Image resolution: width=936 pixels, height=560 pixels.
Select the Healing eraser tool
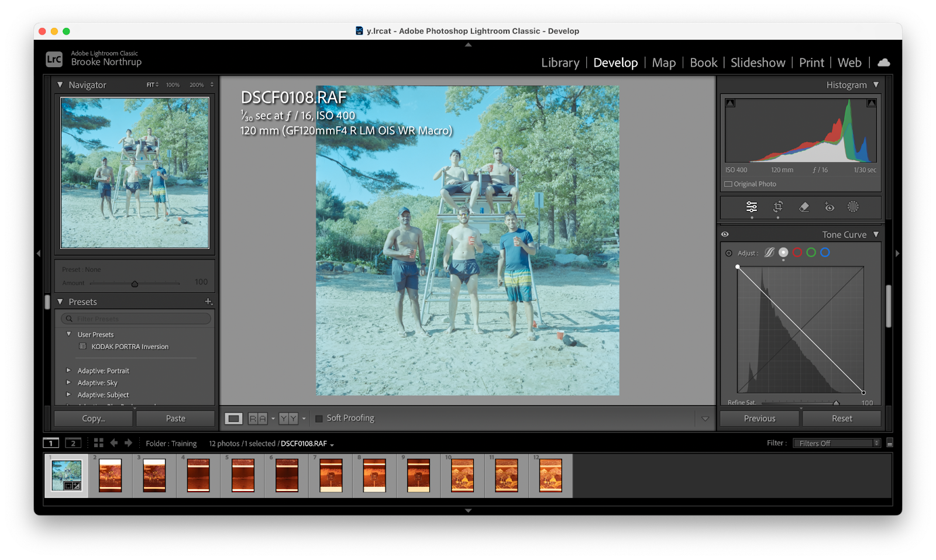coord(804,207)
